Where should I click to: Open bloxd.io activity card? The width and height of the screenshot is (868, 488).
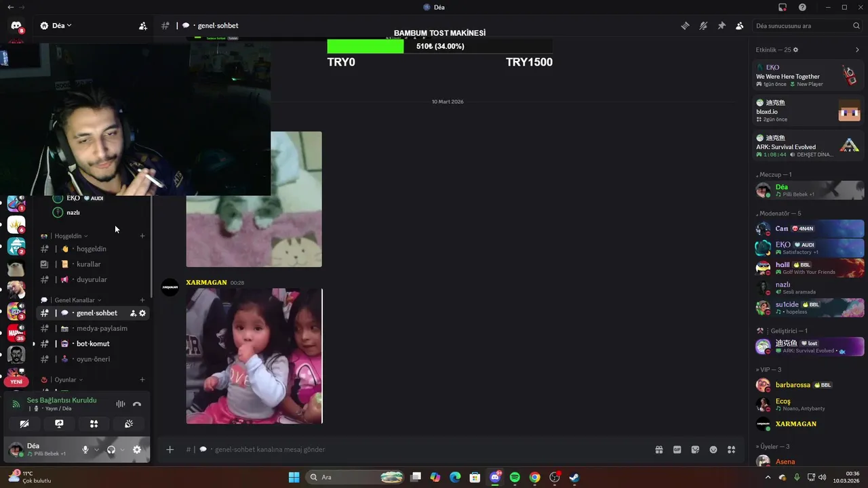[x=808, y=110]
